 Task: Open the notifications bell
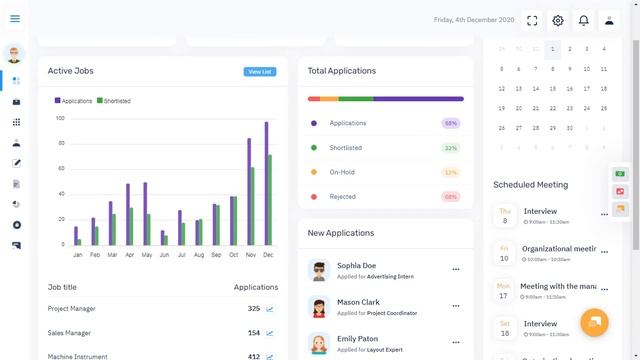[x=584, y=20]
